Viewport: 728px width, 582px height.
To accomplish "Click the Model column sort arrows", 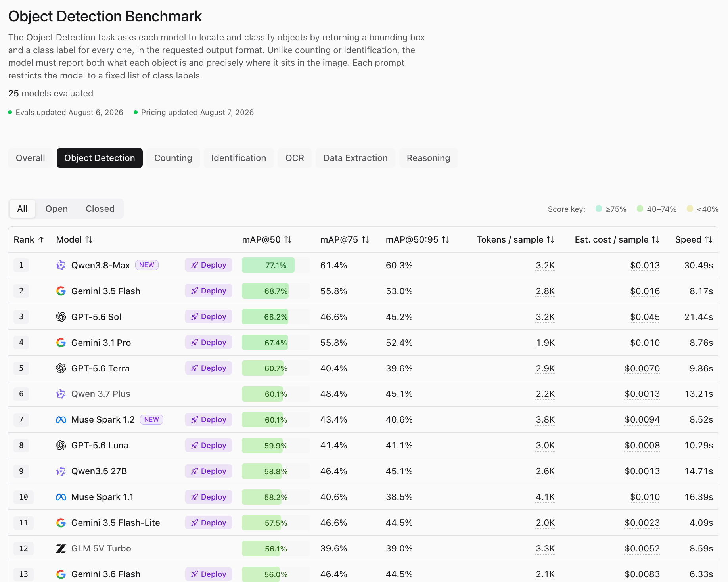I will (x=89, y=239).
